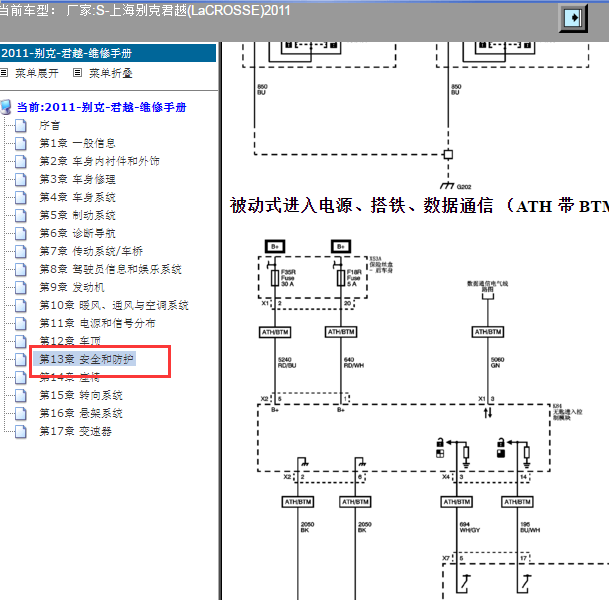Click the icon beside 菜单展开
609x600 pixels.
4,73
